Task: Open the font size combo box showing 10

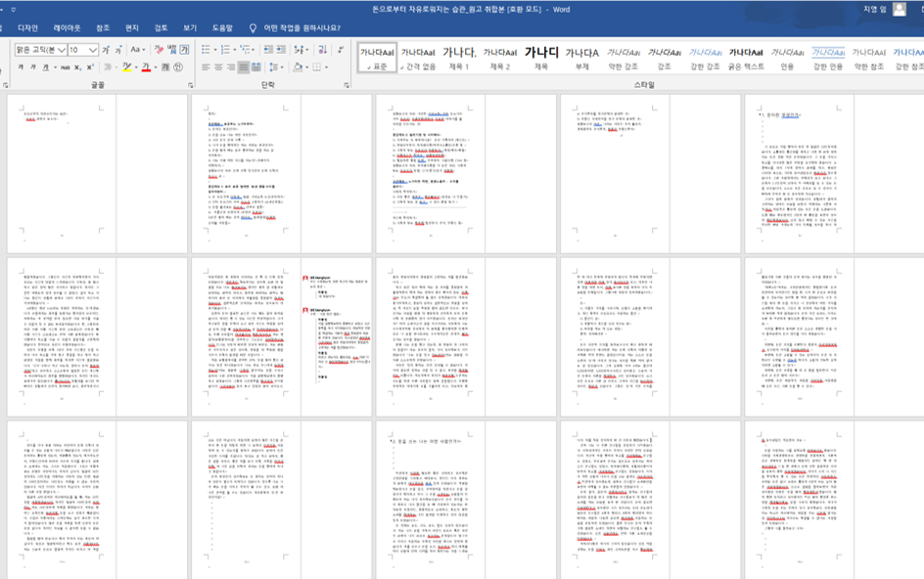Action: pos(83,50)
